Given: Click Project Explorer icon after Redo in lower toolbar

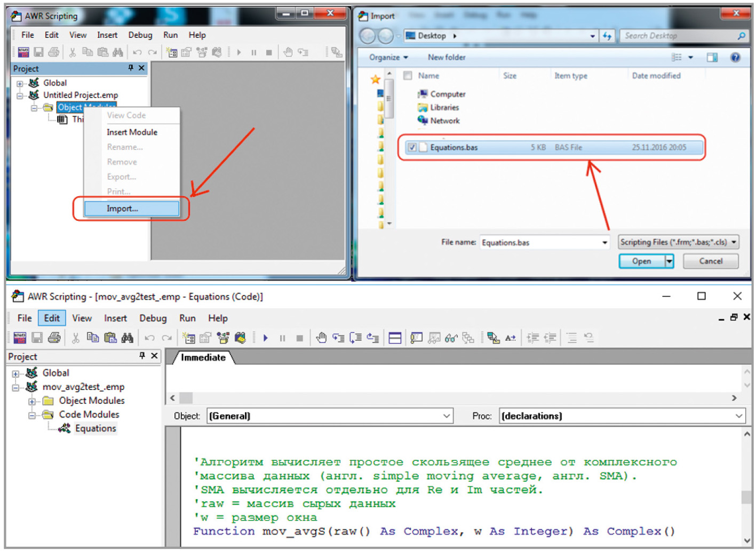Looking at the screenshot, I should (x=188, y=338).
